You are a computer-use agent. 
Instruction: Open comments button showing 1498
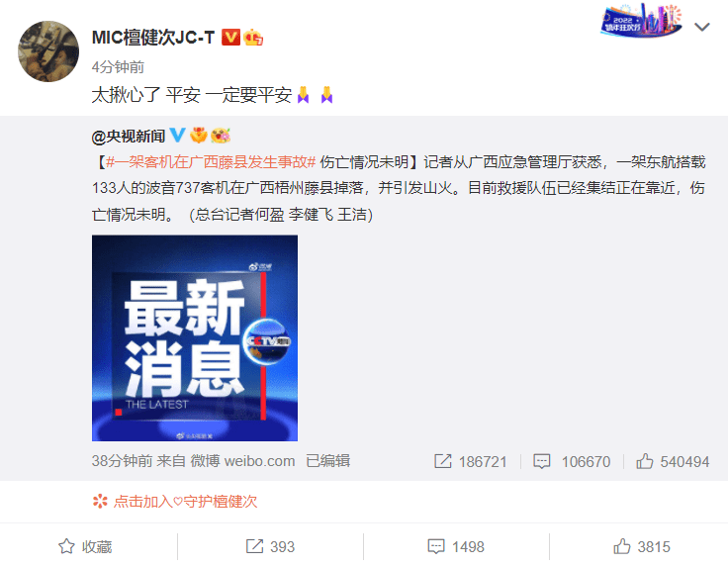456,546
